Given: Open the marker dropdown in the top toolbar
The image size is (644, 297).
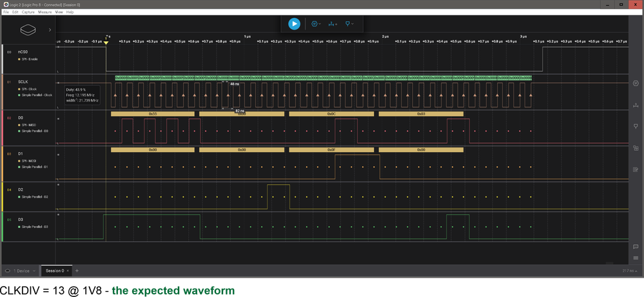Looking at the screenshot, I should click(x=349, y=24).
